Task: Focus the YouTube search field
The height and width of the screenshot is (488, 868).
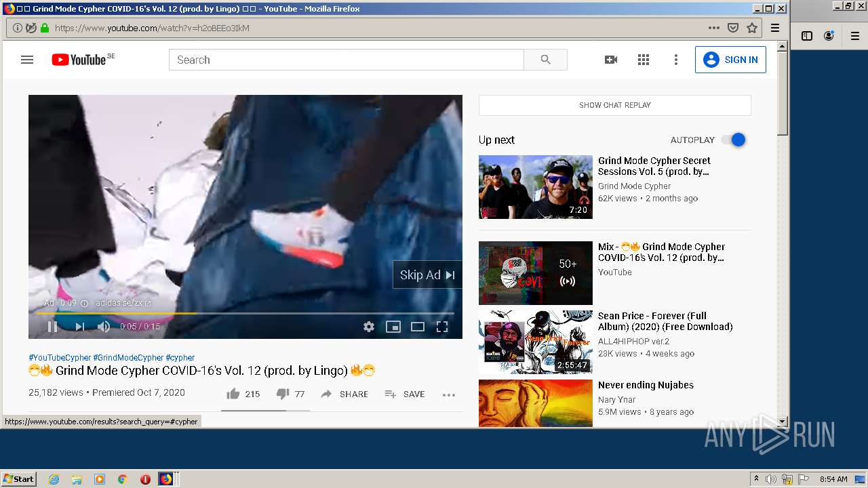Action: coord(347,60)
